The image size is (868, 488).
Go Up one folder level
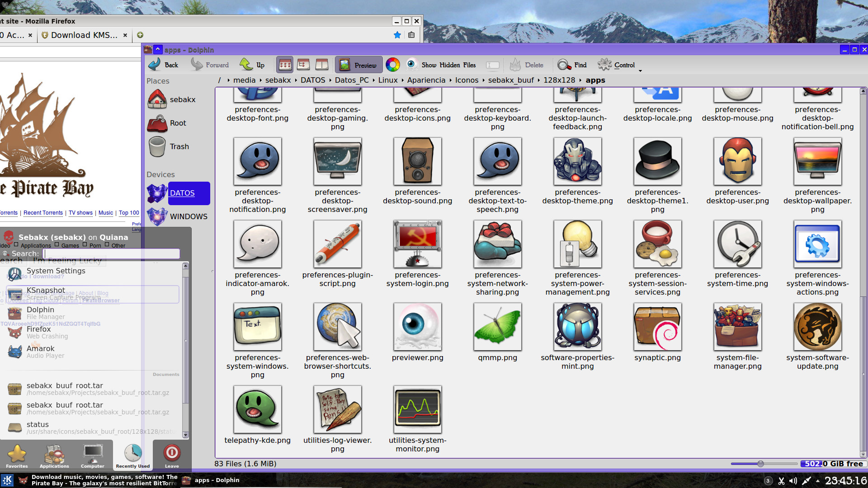252,65
